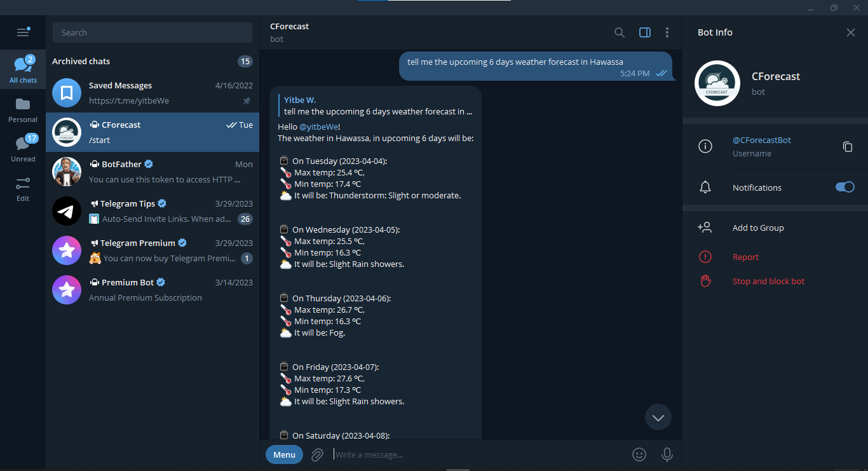Viewport: 868px width, 471px height.
Task: Open the search icon in the CForecast chat header
Action: pyautogui.click(x=620, y=32)
